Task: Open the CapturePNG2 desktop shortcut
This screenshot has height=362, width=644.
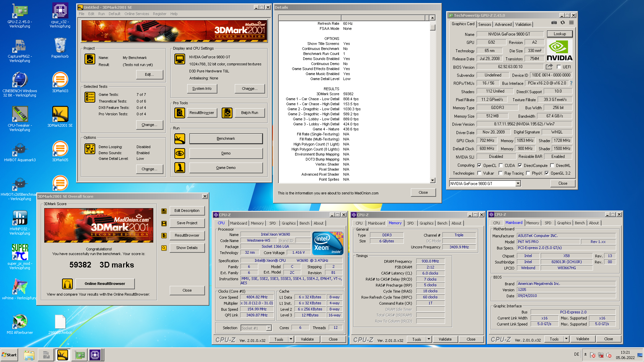Action: (x=19, y=50)
